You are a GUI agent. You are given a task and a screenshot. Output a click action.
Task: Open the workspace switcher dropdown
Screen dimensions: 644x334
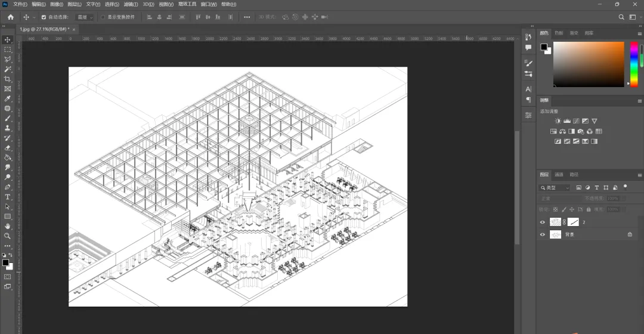[634, 17]
